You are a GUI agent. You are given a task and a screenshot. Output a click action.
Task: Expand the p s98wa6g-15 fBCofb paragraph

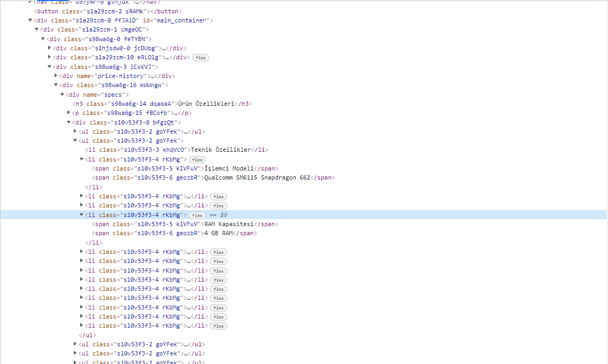tap(68, 113)
